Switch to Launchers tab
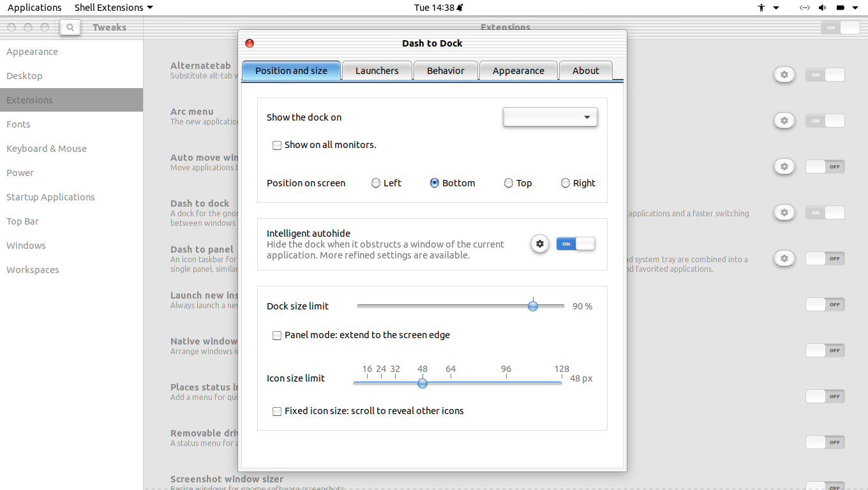 (x=377, y=71)
